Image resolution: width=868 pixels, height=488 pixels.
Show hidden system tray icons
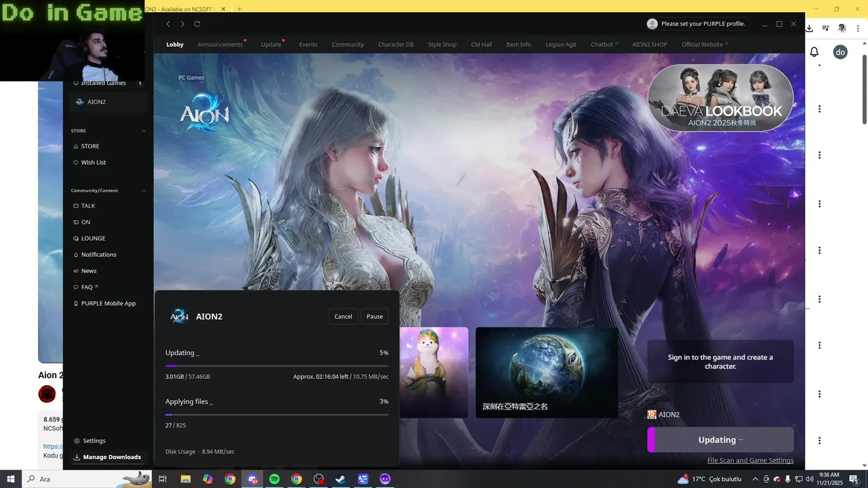(x=755, y=479)
